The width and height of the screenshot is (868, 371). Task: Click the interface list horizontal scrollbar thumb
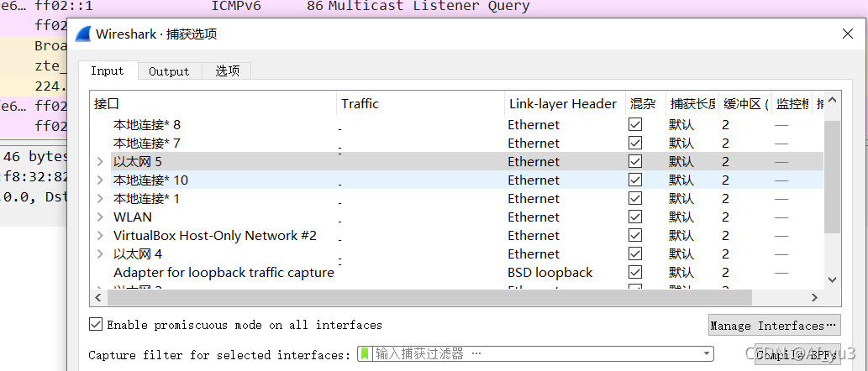429,297
